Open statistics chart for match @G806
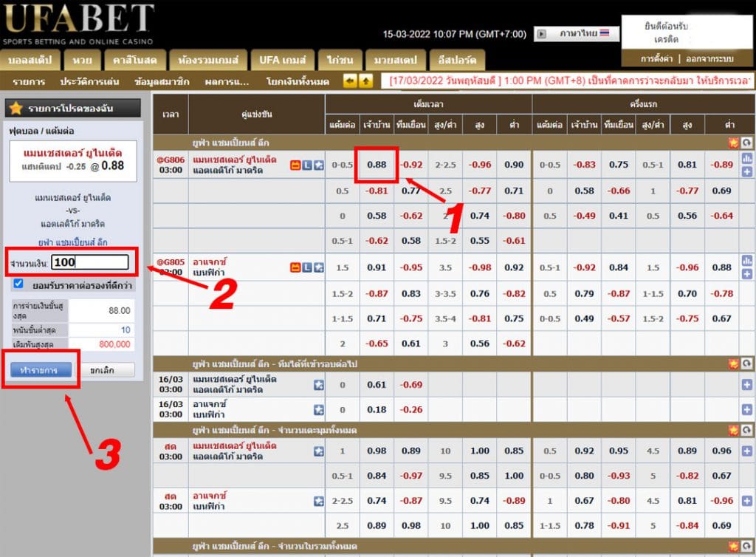The image size is (756, 557). (x=747, y=158)
